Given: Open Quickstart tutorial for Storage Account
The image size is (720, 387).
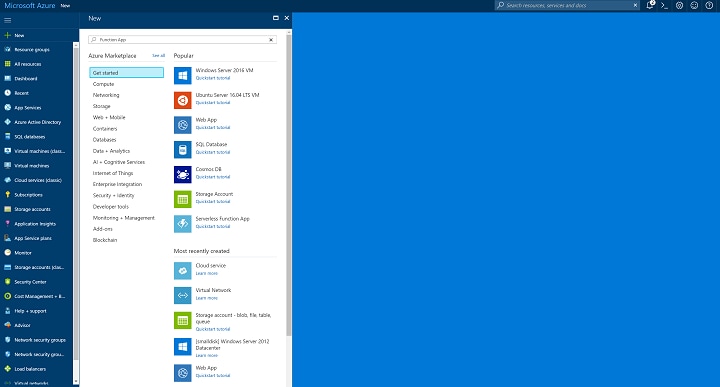Looking at the screenshot, I should coord(213,202).
